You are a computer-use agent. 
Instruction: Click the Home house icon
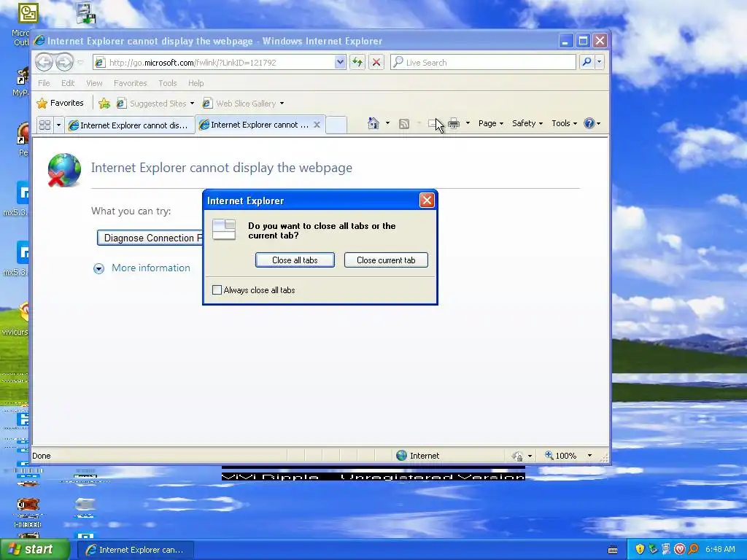tap(373, 123)
